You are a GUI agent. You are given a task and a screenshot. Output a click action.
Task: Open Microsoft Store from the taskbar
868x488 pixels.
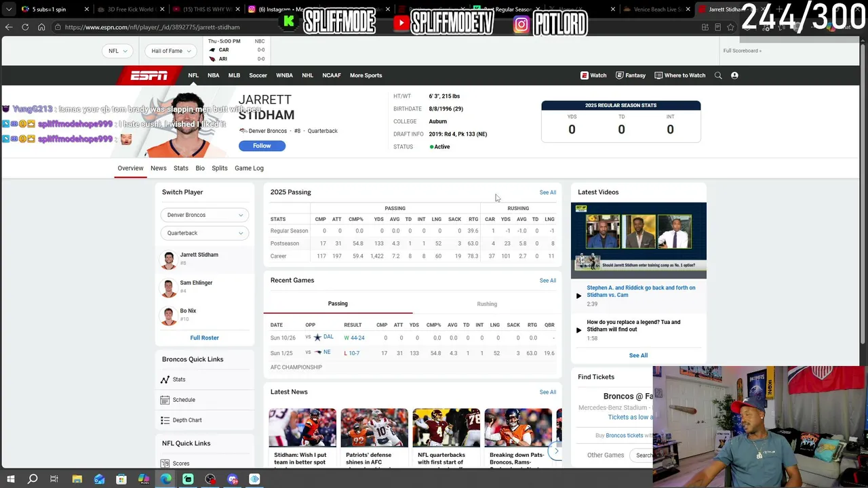coord(121,479)
